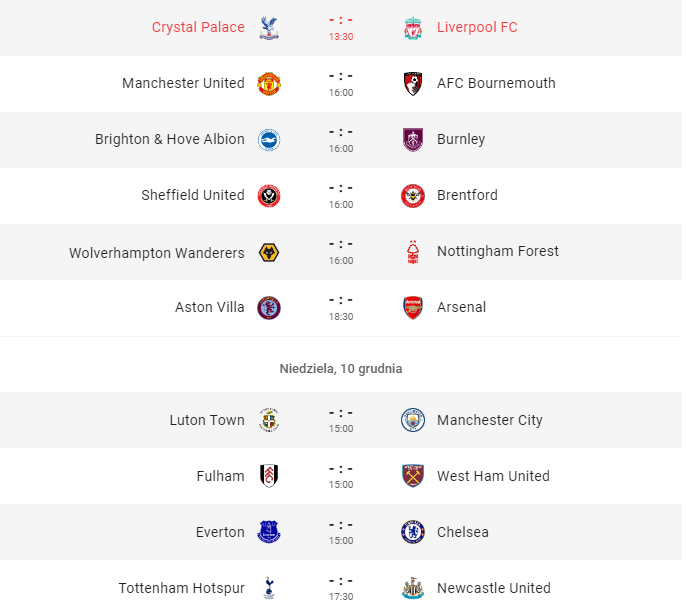Click the Luton Town team name
The image size is (686, 614).
(x=207, y=420)
